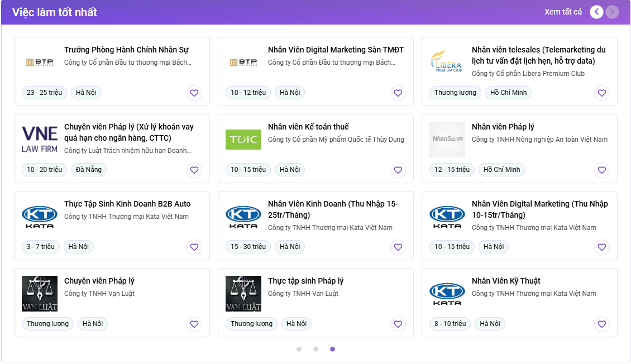Screen dimensions: 631x364
Task: Click the Đà Nẵng location tag
Action: click(89, 170)
